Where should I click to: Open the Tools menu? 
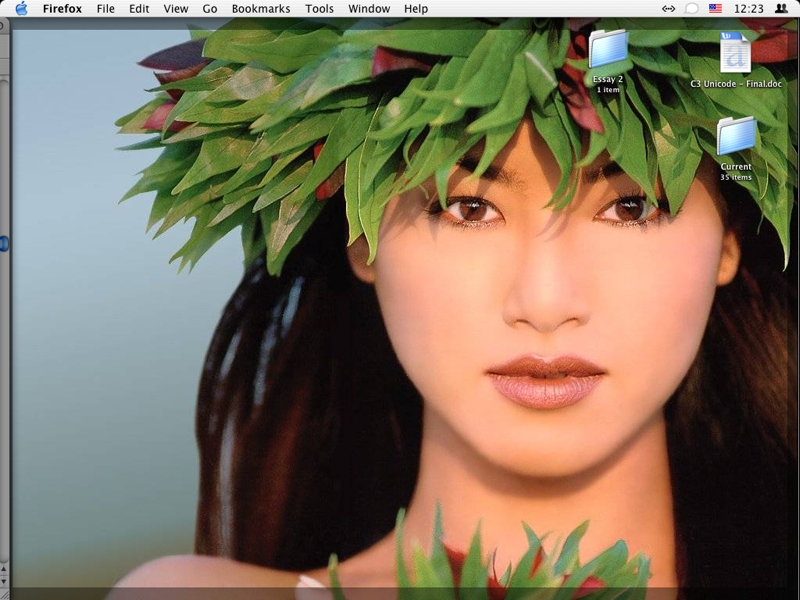point(319,9)
